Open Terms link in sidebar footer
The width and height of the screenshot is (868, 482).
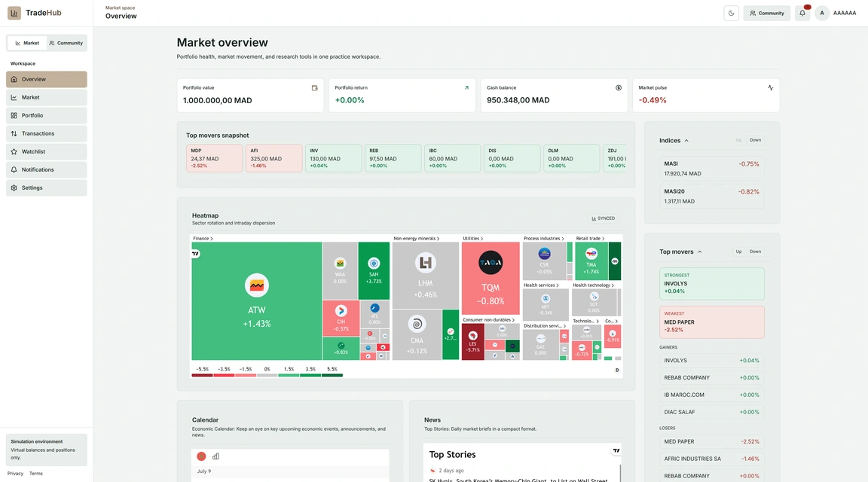(36, 474)
